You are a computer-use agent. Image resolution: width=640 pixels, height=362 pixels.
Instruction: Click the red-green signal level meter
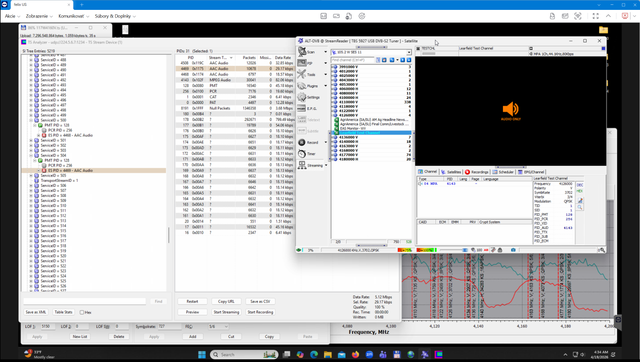click(x=405, y=250)
